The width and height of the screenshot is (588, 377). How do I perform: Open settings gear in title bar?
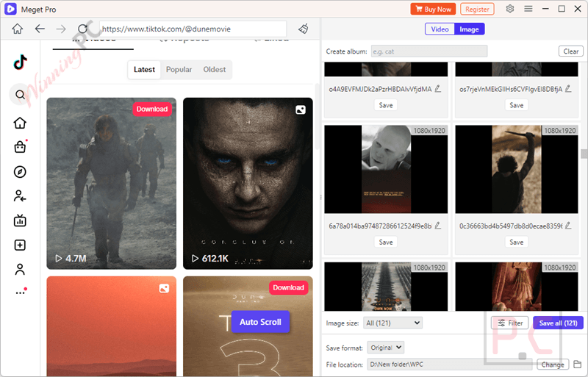pos(509,9)
